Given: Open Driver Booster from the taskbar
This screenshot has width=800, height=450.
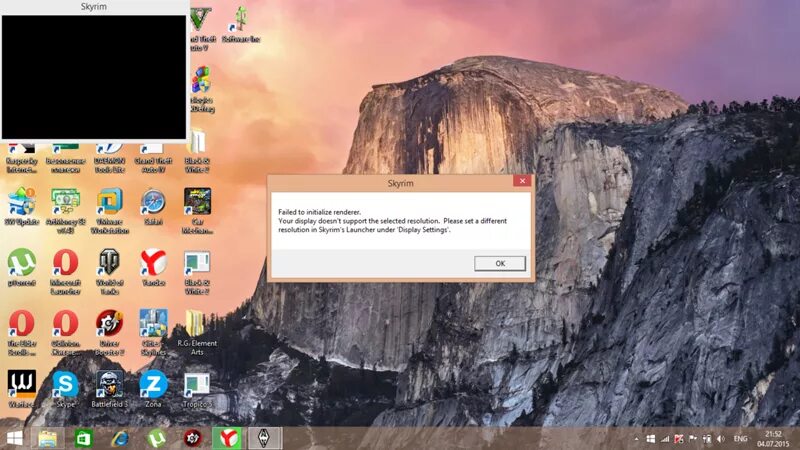Looking at the screenshot, I should point(192,438).
